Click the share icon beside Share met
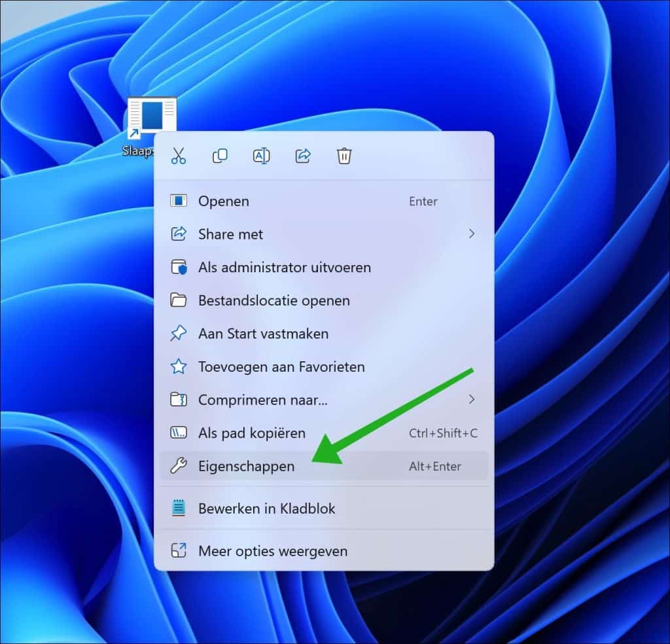This screenshot has height=644, width=670. tap(178, 234)
